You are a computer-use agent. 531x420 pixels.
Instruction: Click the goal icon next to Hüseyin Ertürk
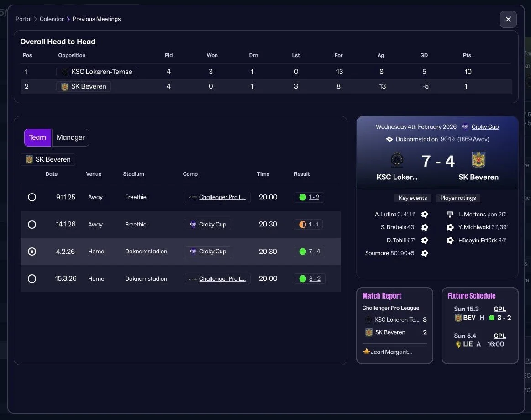(450, 241)
